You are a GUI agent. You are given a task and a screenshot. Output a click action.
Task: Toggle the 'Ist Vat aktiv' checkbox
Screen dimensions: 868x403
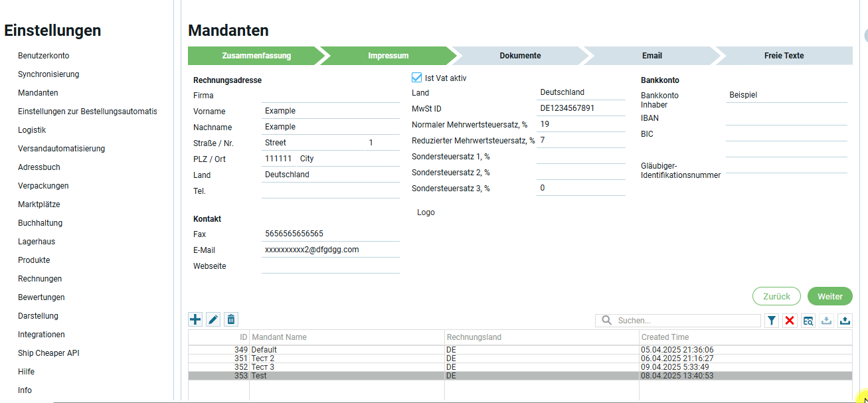coord(417,78)
